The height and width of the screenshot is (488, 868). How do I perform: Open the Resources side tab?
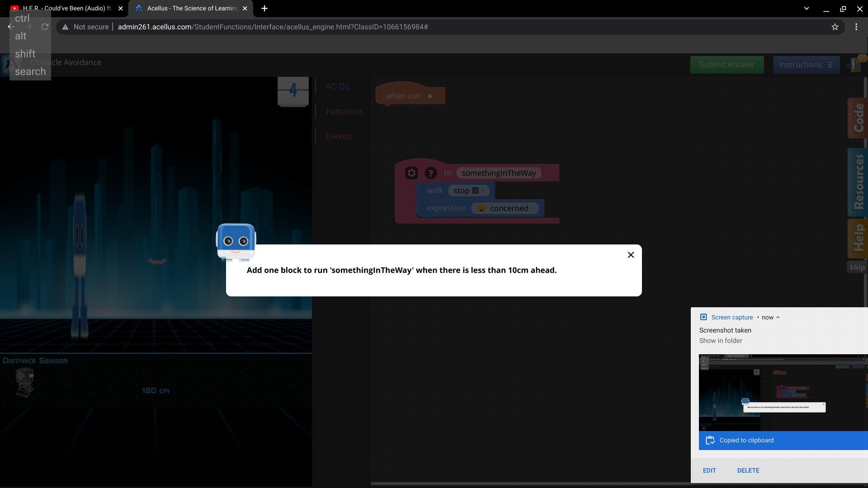point(858,182)
